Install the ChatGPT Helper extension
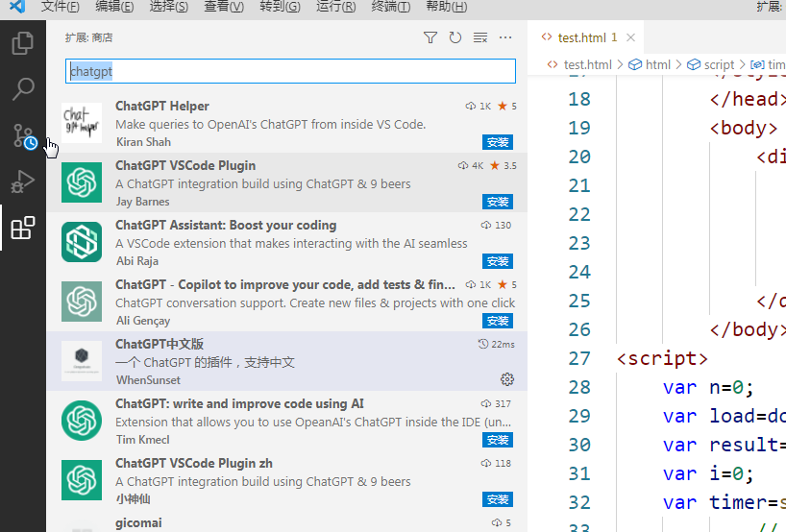The height and width of the screenshot is (532, 786). [x=498, y=142]
